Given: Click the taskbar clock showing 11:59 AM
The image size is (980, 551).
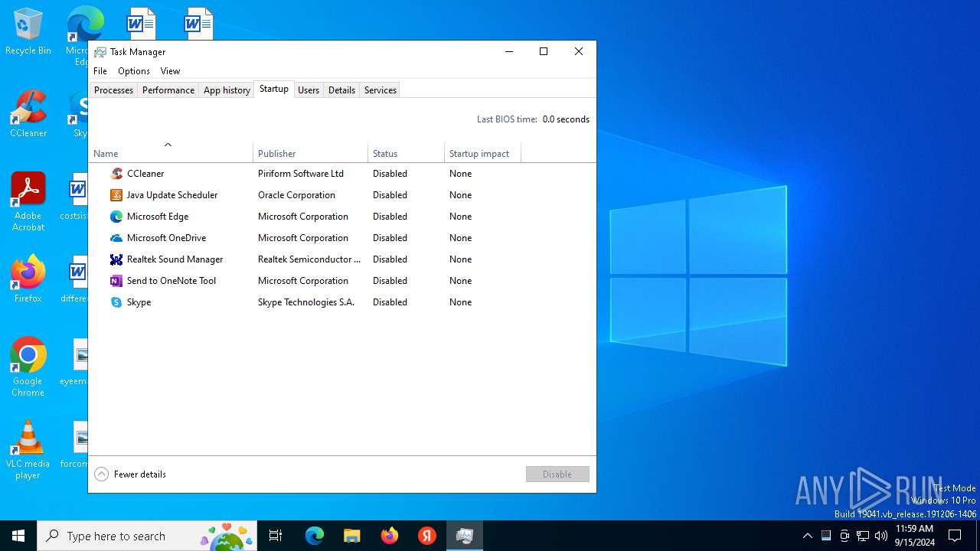Looking at the screenshot, I should (x=914, y=536).
